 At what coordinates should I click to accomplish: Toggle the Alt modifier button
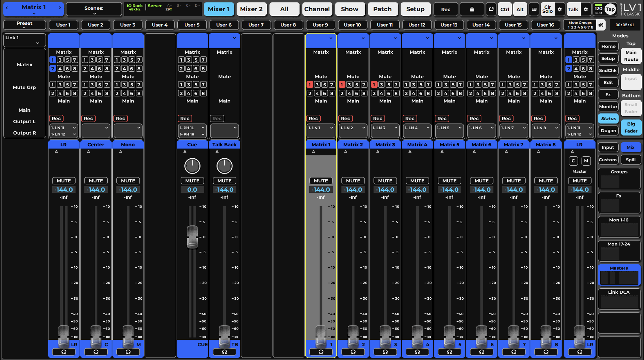point(520,9)
